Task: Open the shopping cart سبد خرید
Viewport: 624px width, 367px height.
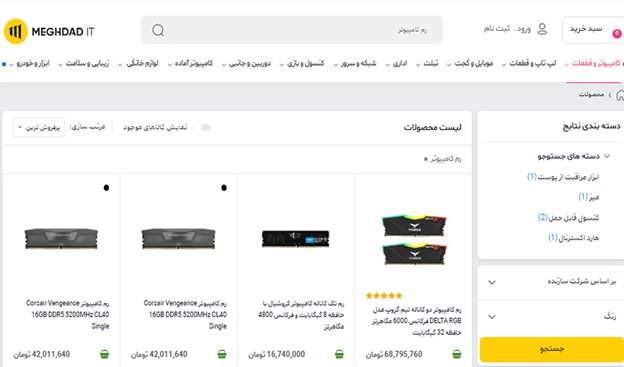Action: [593, 30]
